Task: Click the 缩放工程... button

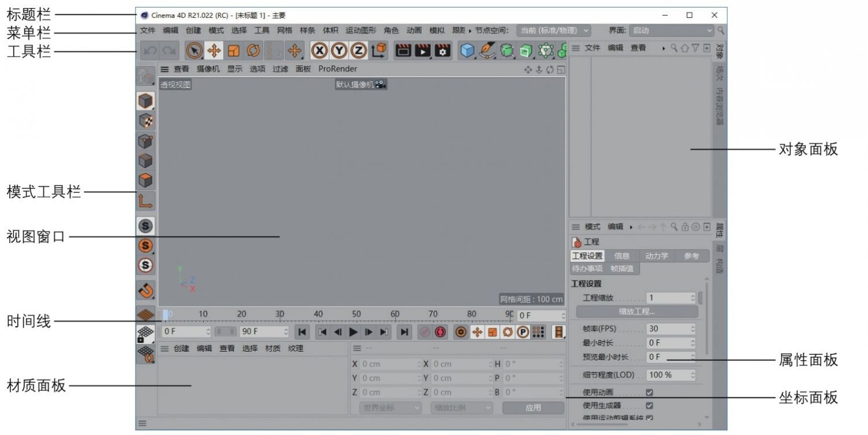Action: pos(637,312)
